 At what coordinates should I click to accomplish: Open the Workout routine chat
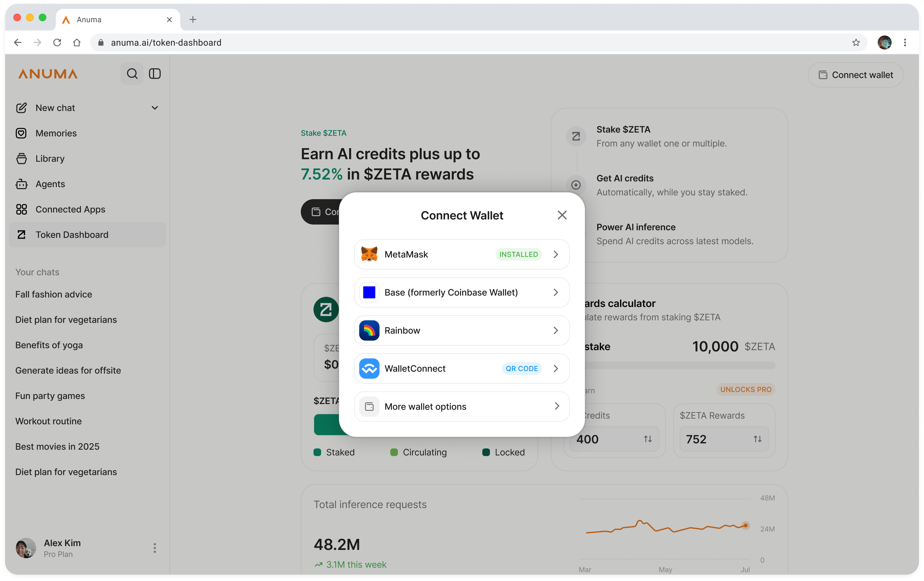click(x=48, y=421)
